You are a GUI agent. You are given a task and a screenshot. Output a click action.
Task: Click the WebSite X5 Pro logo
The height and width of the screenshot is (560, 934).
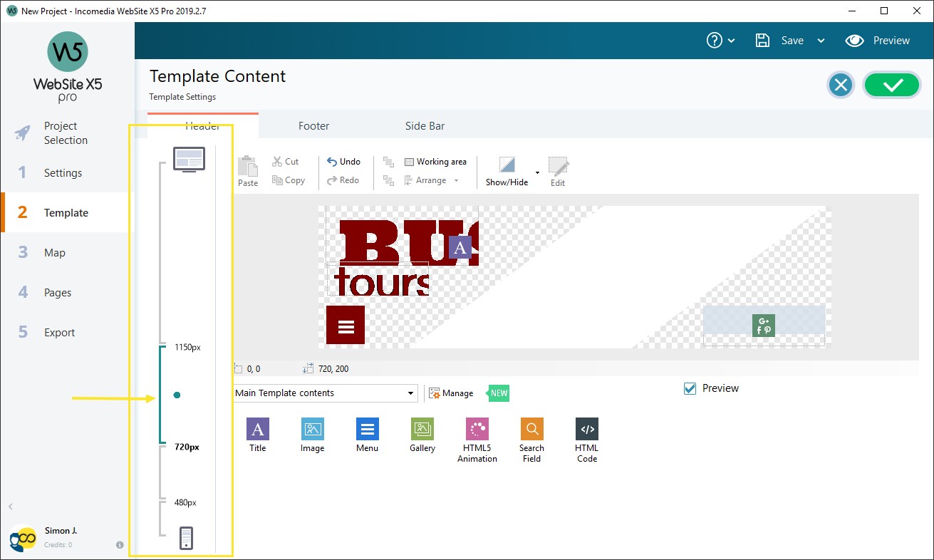coord(68,68)
